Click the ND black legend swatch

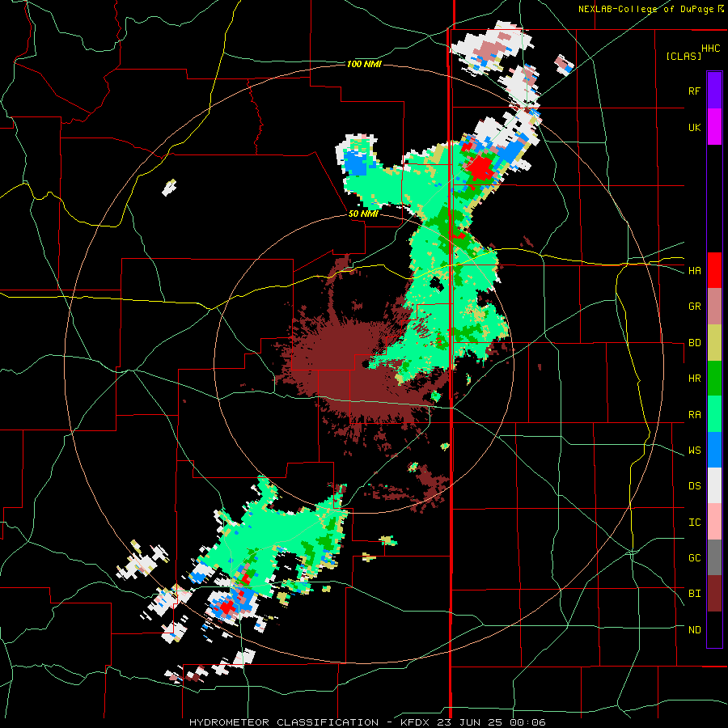714,629
